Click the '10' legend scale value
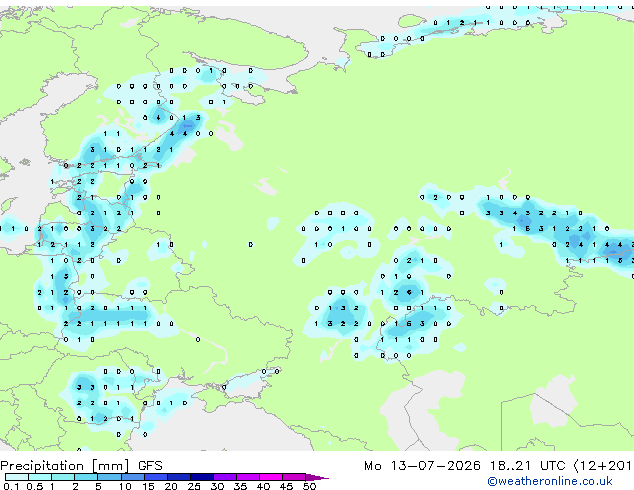The width and height of the screenshot is (634, 490). click(125, 486)
